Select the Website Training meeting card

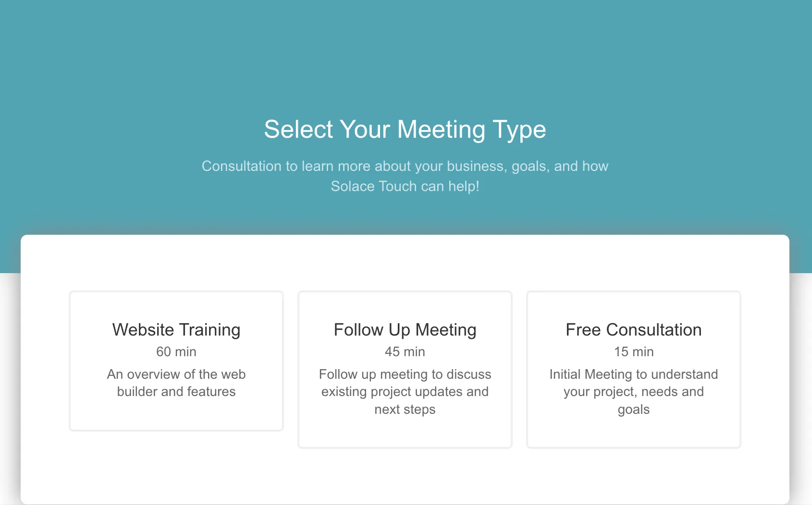pos(176,361)
